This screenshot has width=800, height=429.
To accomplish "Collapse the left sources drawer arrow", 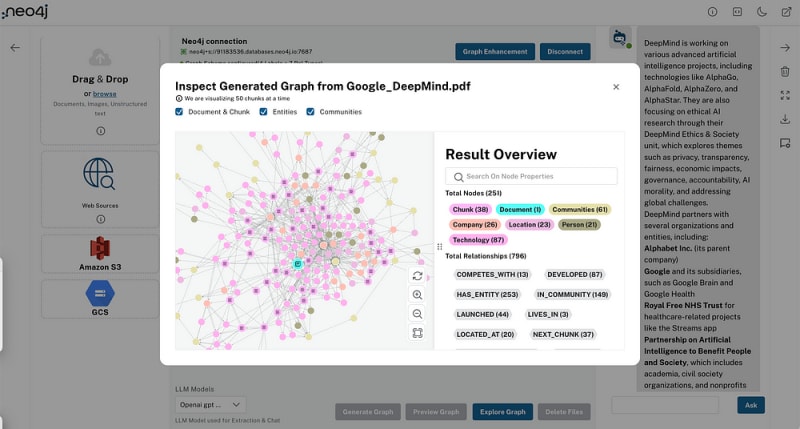I will tap(15, 47).
